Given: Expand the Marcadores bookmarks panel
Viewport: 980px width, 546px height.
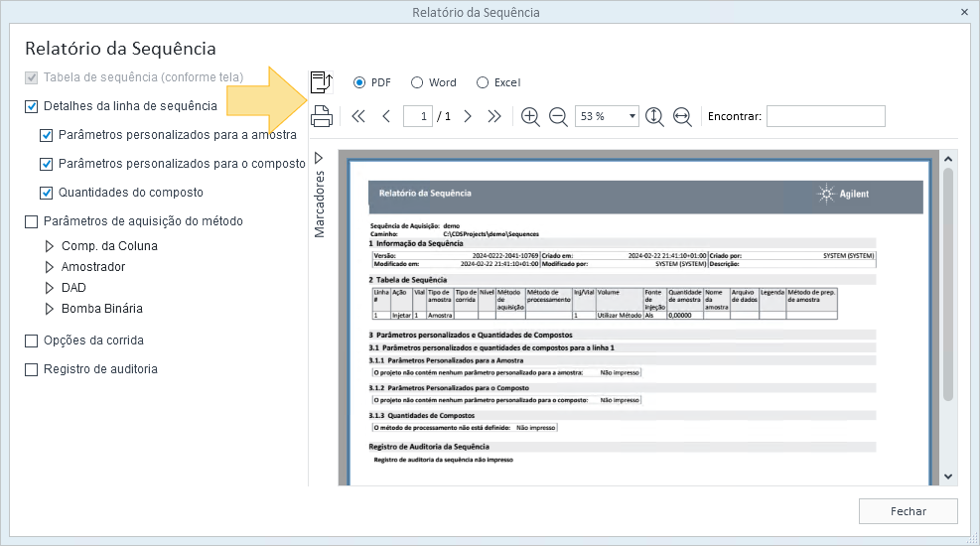Looking at the screenshot, I should pyautogui.click(x=319, y=158).
